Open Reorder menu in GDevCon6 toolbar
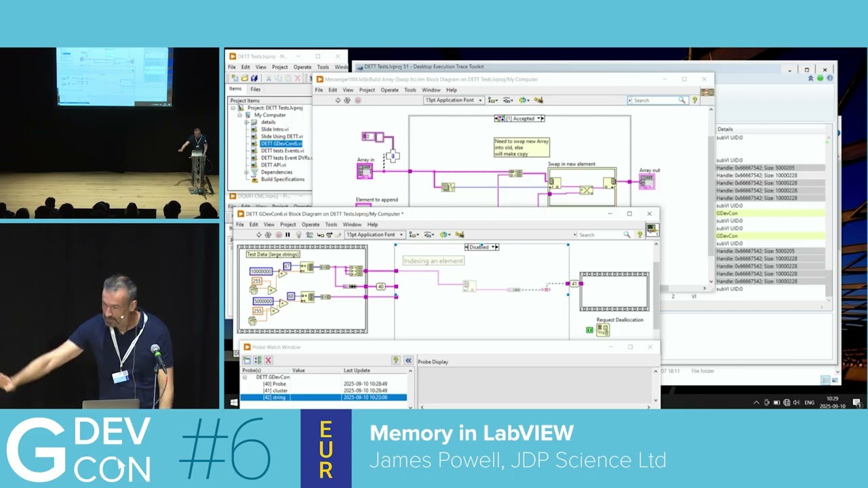 click(446, 235)
